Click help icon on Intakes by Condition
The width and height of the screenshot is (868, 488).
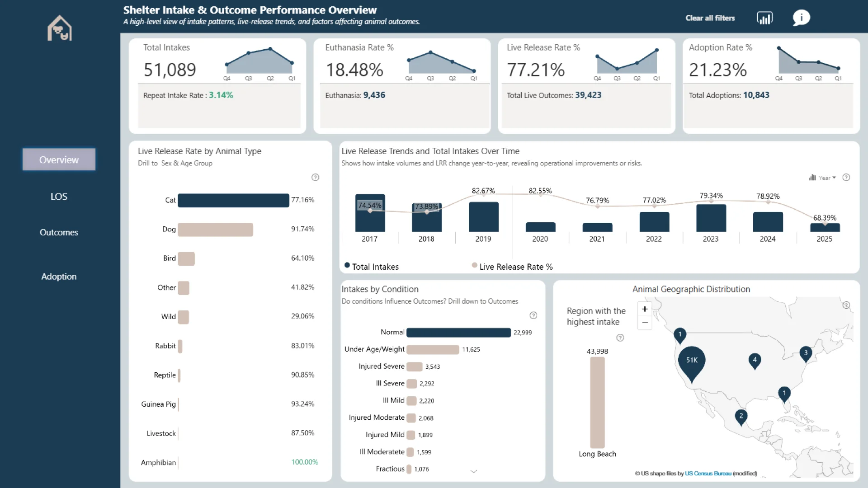[x=533, y=315]
